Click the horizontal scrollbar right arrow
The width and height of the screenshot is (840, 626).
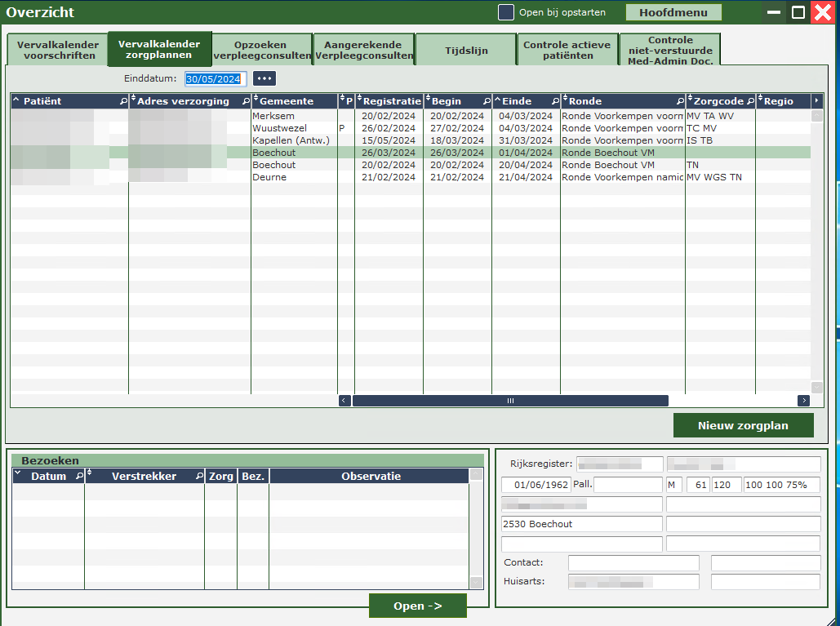(803, 401)
